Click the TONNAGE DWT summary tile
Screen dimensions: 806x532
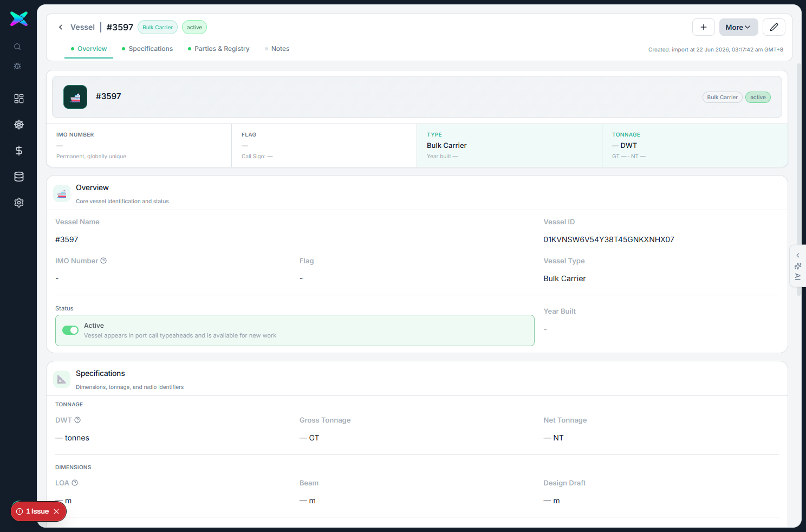click(695, 145)
